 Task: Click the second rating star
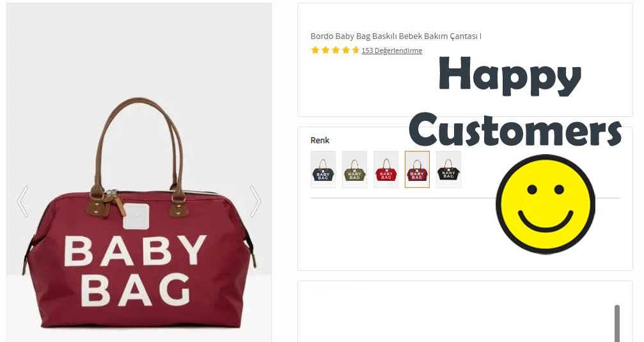point(326,50)
